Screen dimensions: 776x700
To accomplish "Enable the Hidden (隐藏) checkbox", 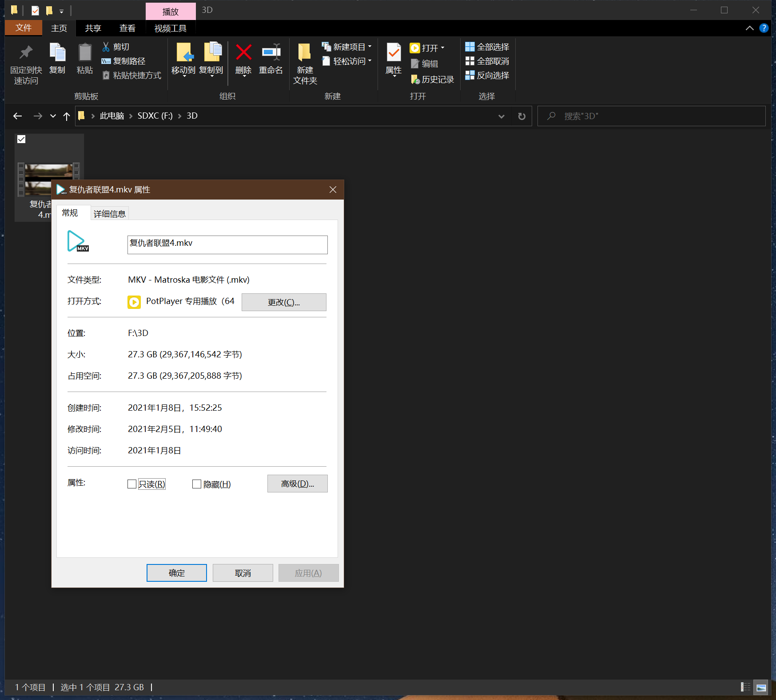I will pyautogui.click(x=197, y=484).
